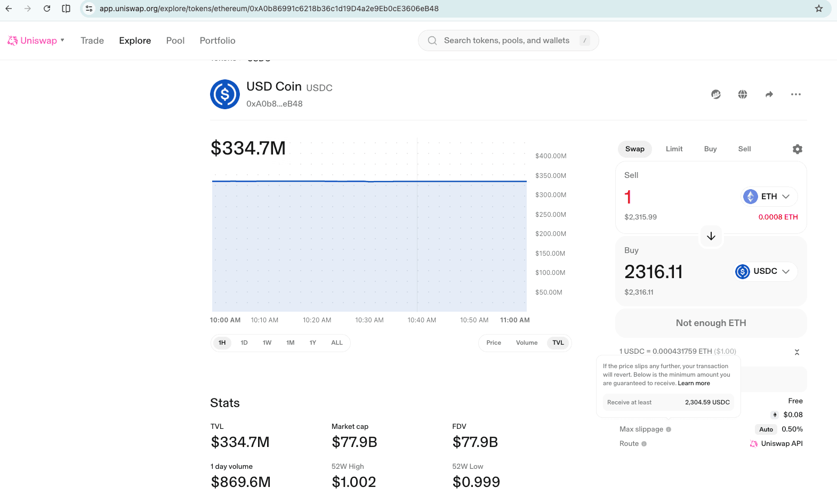Screen dimensions: 837x504
Task: Switch to the Buy tab
Action: [x=711, y=149]
